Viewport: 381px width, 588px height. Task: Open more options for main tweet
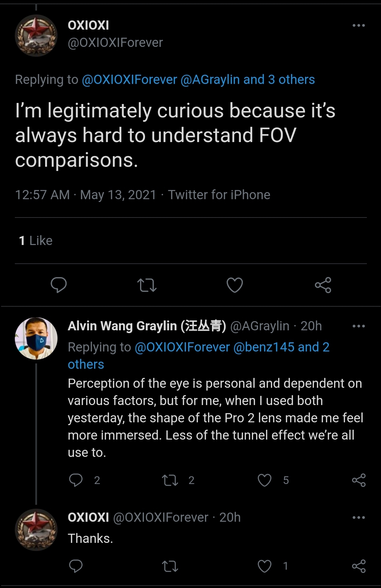pos(358,25)
